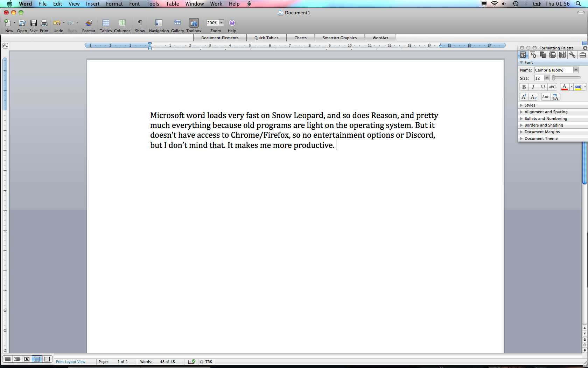This screenshot has height=368, width=588.
Task: Print the document with the printer icon
Action: click(x=44, y=23)
